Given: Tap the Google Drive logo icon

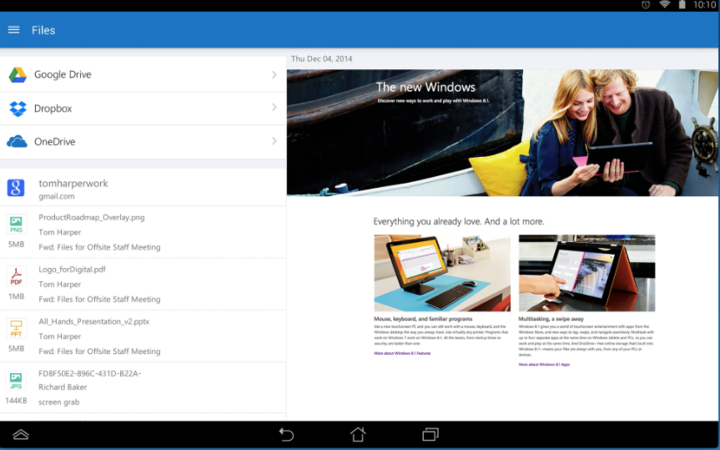Looking at the screenshot, I should [17, 74].
